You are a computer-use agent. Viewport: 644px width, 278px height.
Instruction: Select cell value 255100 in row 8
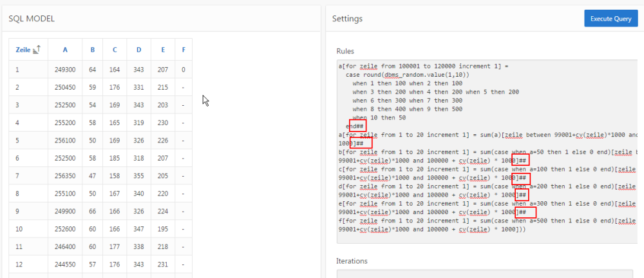pos(65,194)
